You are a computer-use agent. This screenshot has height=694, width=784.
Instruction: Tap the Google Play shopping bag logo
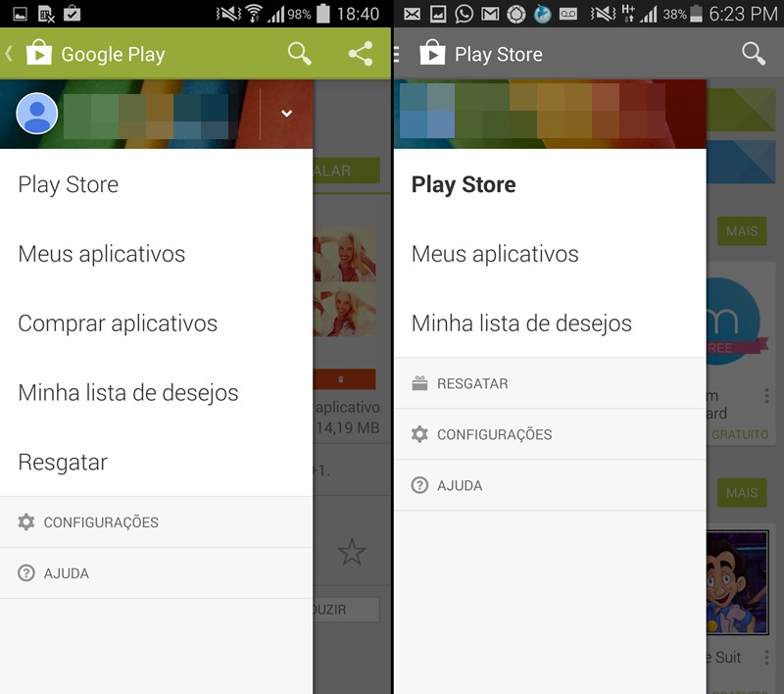pos(38,52)
